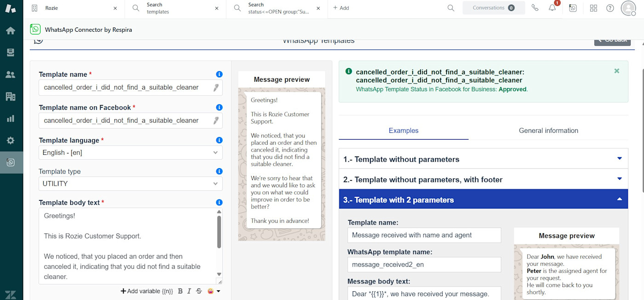
Task: Click Add tab button
Action: tap(341, 8)
